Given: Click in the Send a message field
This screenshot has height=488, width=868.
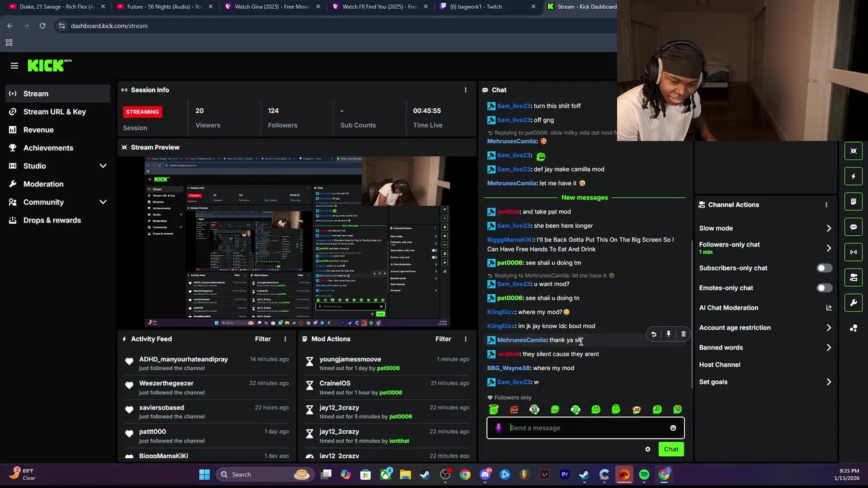Looking at the screenshot, I should (x=585, y=428).
